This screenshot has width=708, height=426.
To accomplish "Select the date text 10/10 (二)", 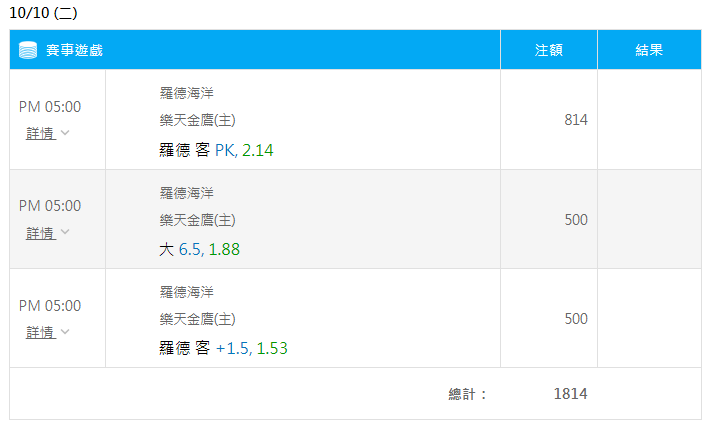I will pyautogui.click(x=43, y=13).
